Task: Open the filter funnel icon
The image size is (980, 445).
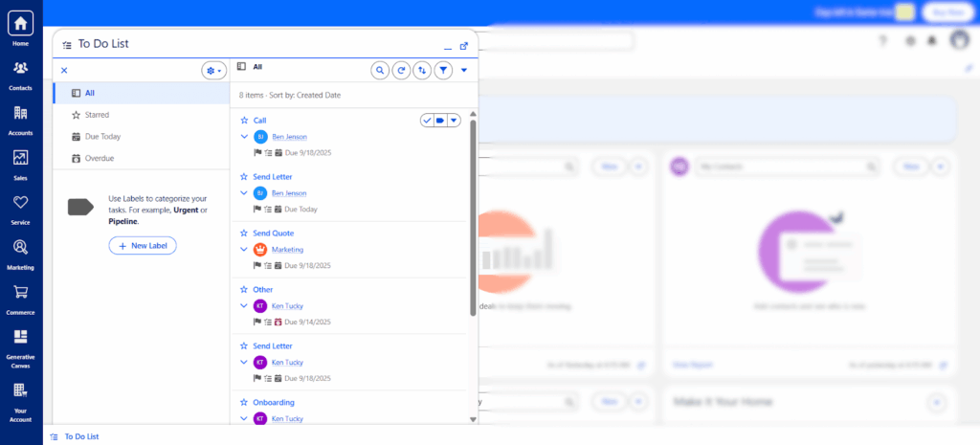Action: point(443,70)
